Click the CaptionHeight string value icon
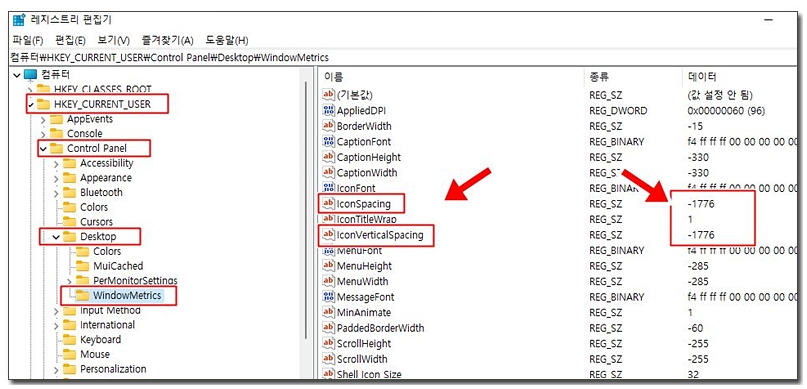The width and height of the screenshot is (807, 389). coord(328,157)
